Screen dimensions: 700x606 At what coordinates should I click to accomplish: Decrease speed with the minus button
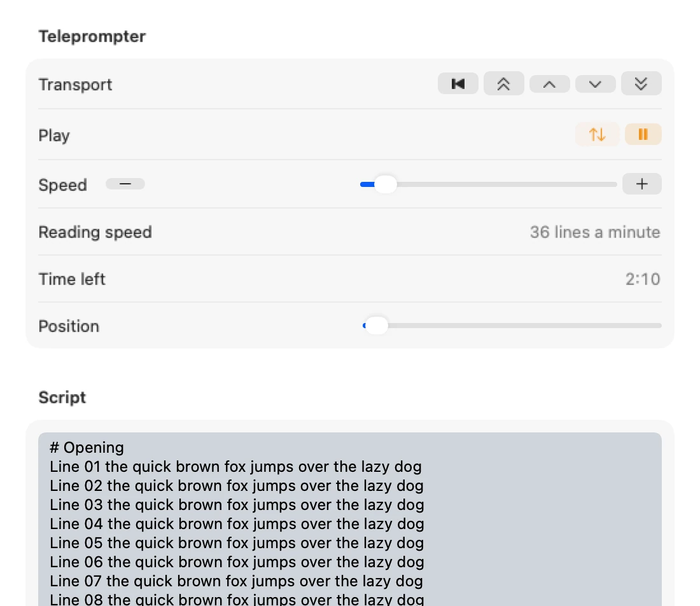125,184
